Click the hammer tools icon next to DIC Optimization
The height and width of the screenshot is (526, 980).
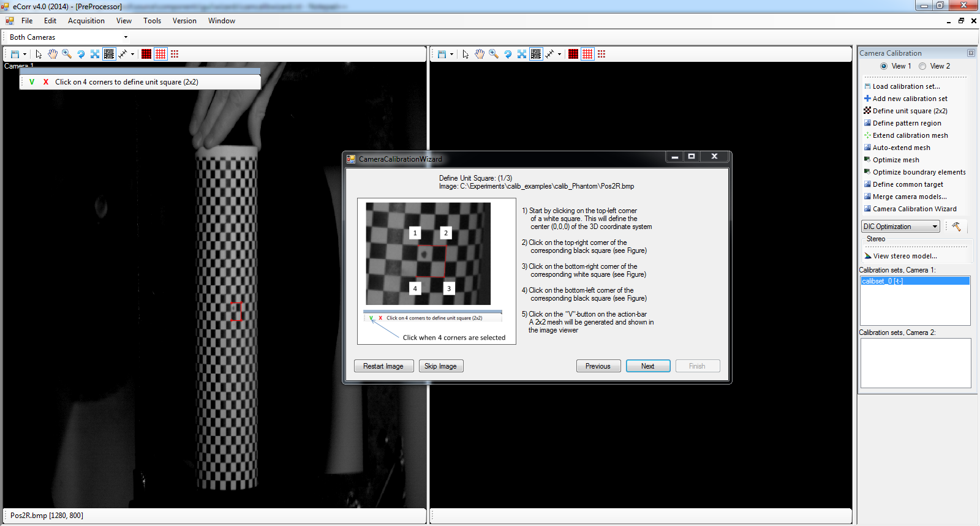pos(956,227)
